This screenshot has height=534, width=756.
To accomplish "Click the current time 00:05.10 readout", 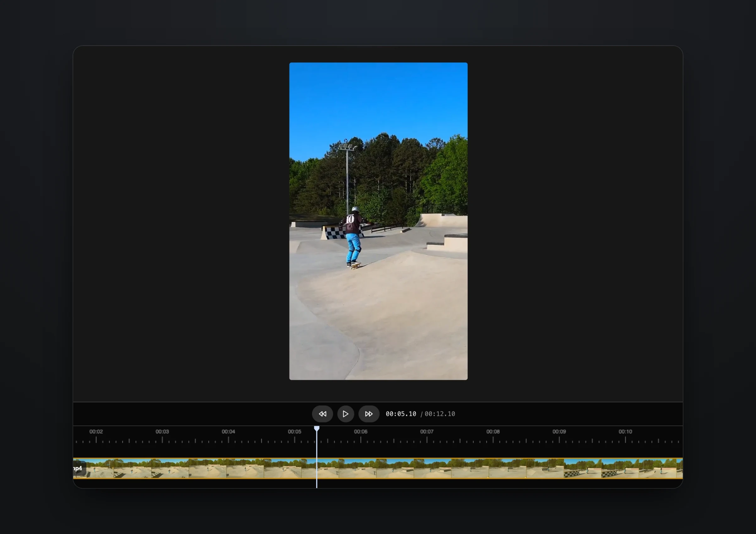I will coord(401,414).
